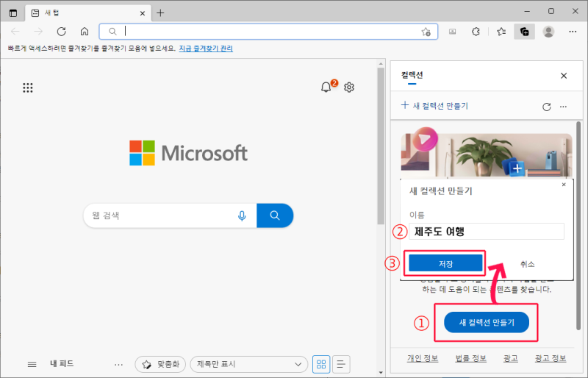Refresh collections with the sync icon
Screen dimensions: 588x378
(x=547, y=107)
